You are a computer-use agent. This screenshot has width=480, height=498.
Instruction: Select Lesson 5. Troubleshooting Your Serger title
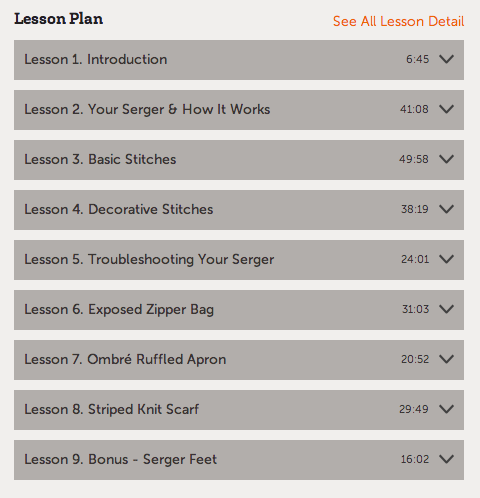(149, 260)
